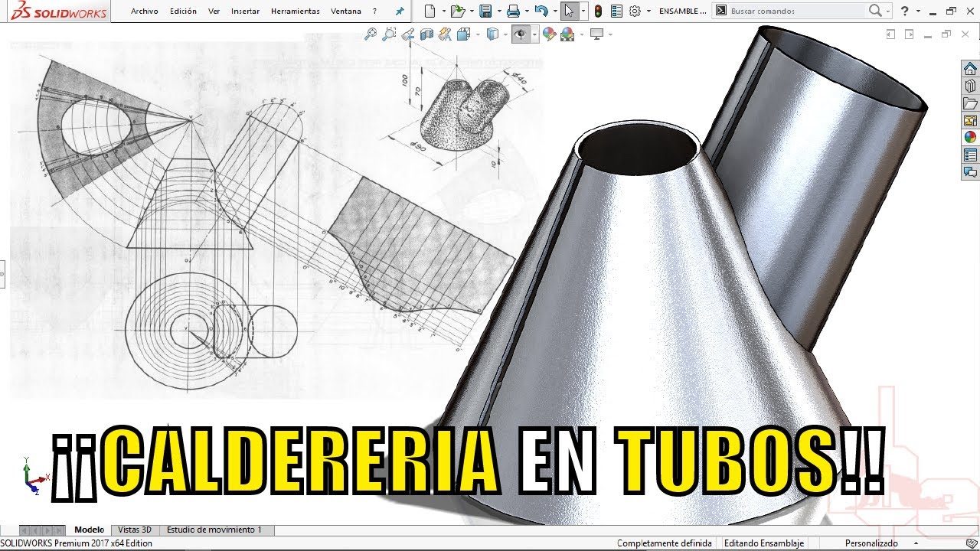This screenshot has height=551, width=980.
Task: Pin the menu bar with pushpin
Action: coord(400,11)
